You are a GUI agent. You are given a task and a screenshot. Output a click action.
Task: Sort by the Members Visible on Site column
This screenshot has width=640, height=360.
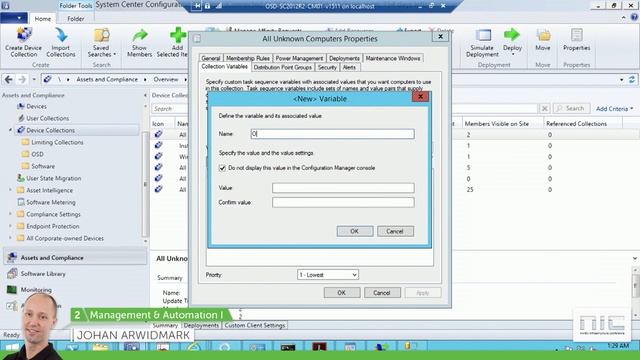(497, 124)
